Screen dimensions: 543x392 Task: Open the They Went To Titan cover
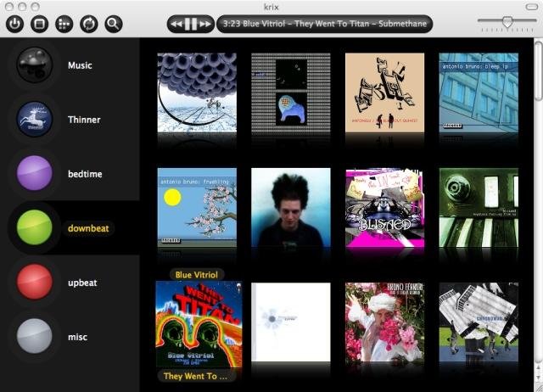tap(199, 324)
